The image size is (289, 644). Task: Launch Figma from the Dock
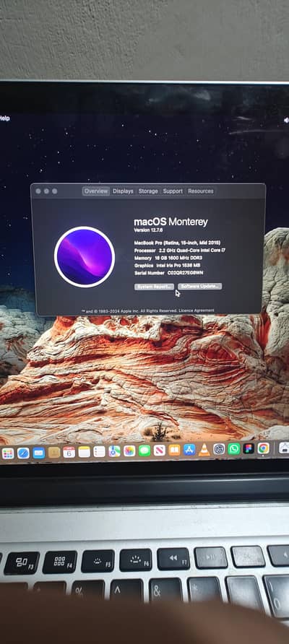249,448
